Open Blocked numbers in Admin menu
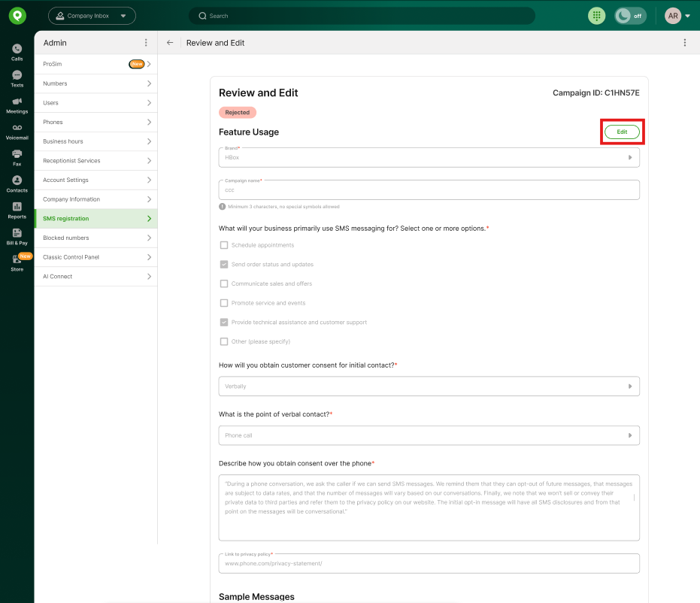700x603 pixels. 95,238
